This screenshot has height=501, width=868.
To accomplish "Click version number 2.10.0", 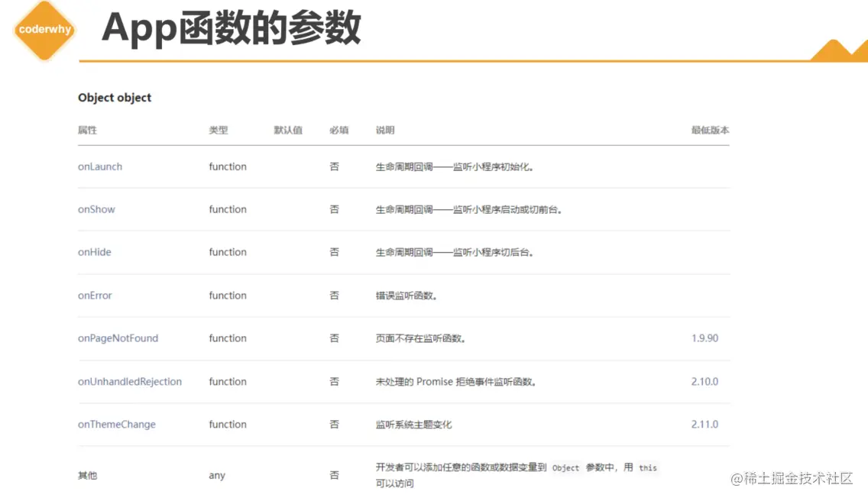I will tap(704, 381).
